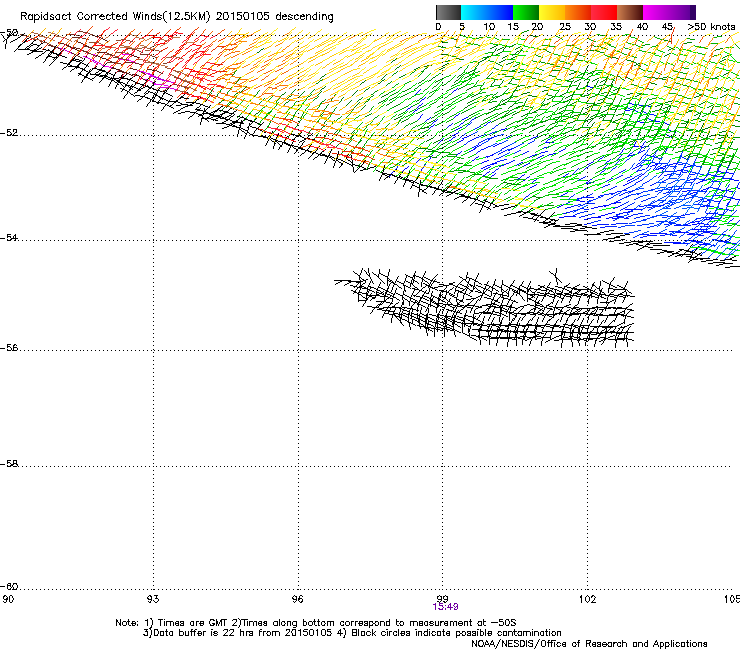Click the gray 0-5 knots legend swatch
The height and width of the screenshot is (650, 740).
[x=448, y=12]
